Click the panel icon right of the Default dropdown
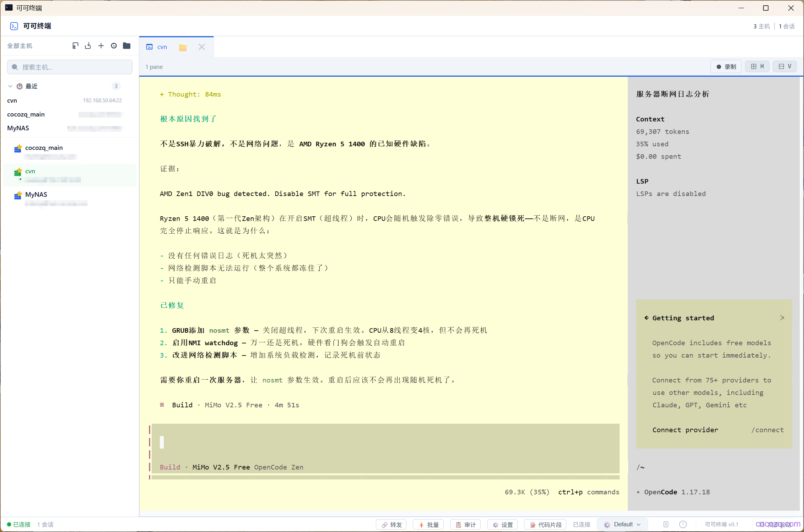This screenshot has height=532, width=804. 666,525
